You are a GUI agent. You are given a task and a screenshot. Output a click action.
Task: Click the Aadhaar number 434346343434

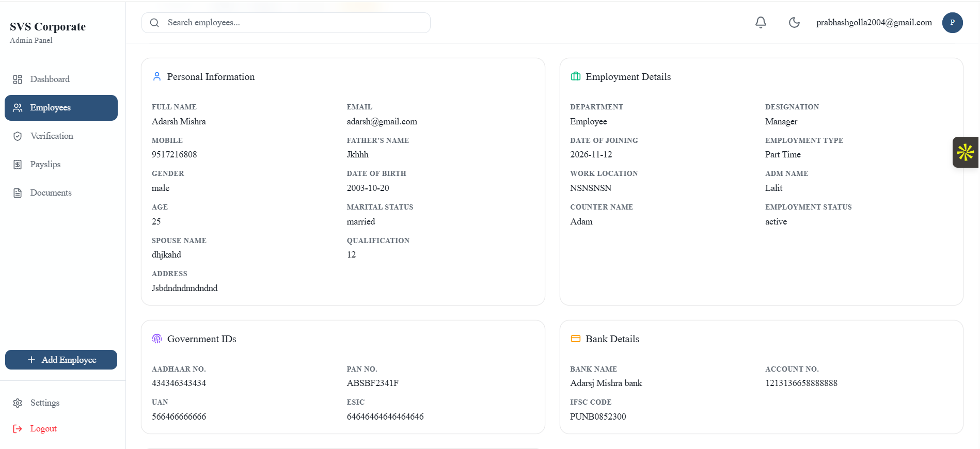pos(179,383)
